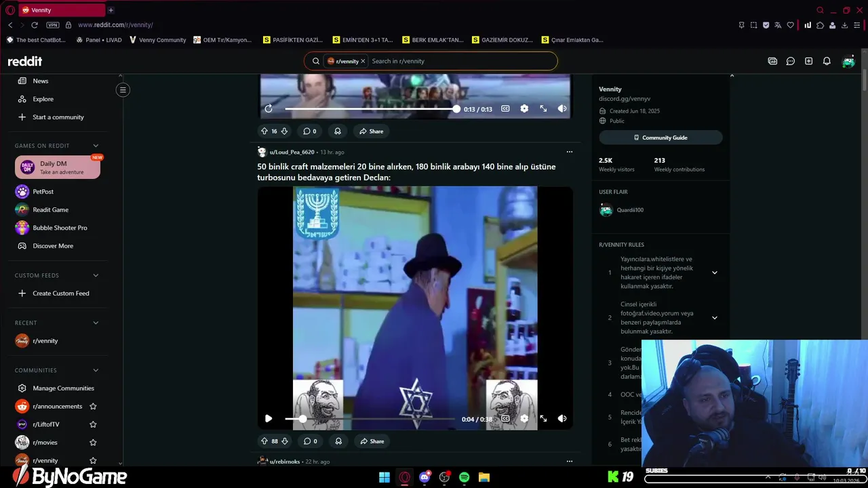Downvote the post with 88 votes
Viewport: 868px width, 488px height.
284,441
